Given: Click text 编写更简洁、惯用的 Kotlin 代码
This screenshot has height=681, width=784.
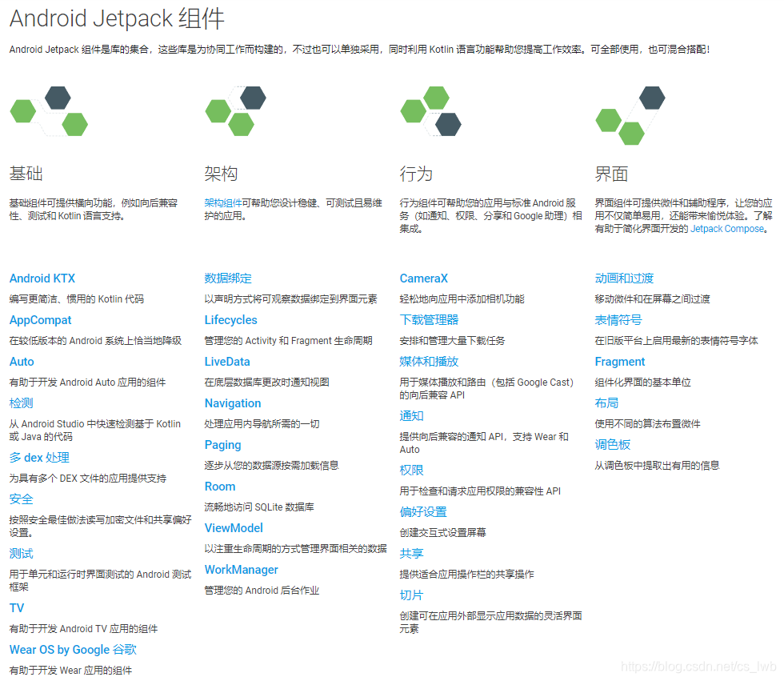Looking at the screenshot, I should coord(77,299).
